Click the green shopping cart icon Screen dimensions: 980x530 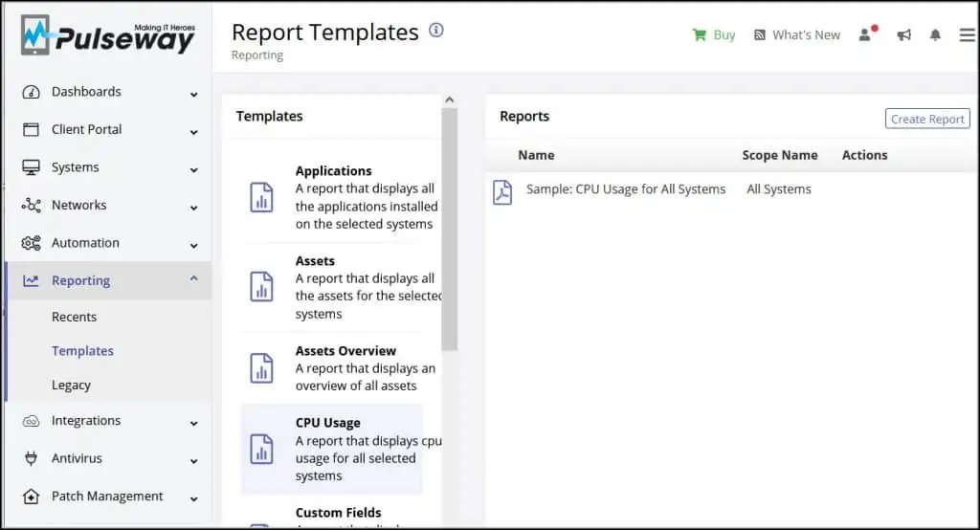click(x=699, y=35)
